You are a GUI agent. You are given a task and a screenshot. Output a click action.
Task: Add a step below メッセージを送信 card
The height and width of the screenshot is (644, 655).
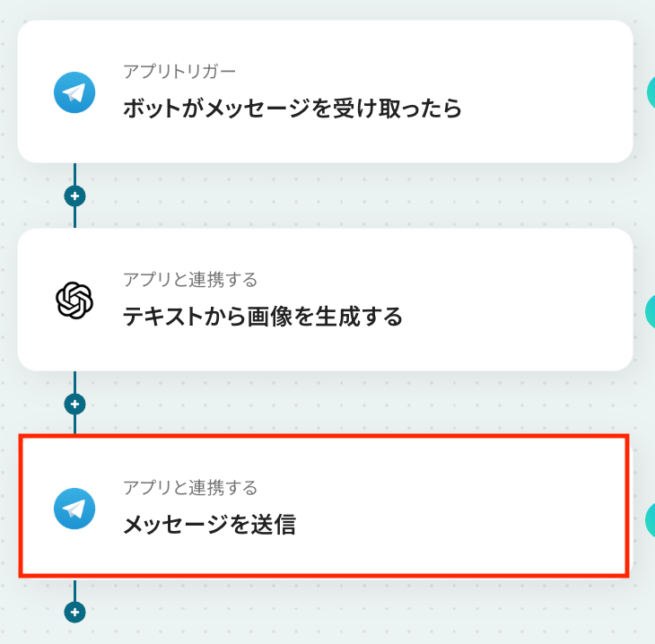[x=74, y=613]
